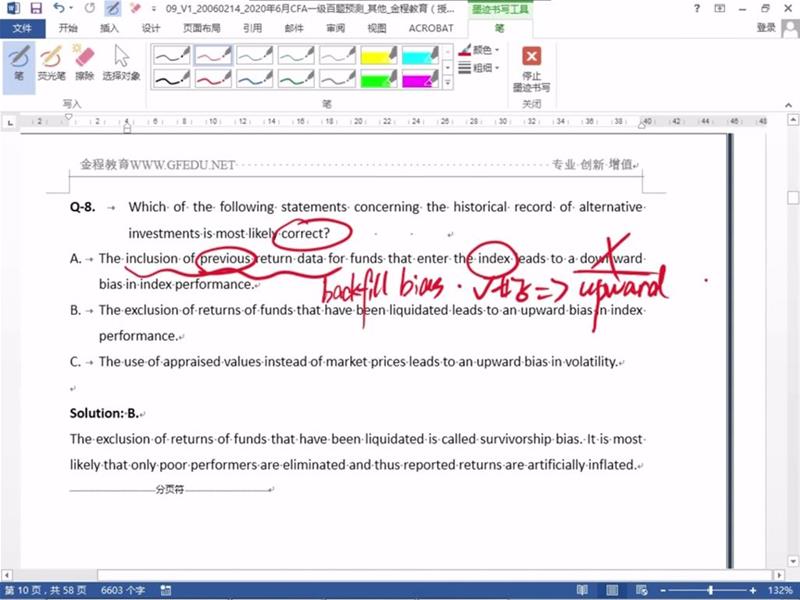Select the 擦除 eraser tool
The image size is (800, 600).
pos(84,63)
